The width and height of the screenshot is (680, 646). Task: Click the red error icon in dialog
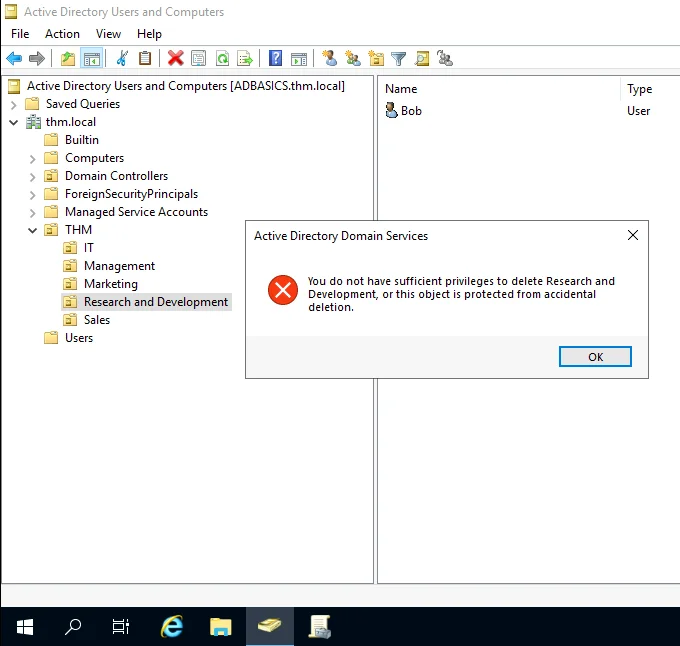(283, 290)
